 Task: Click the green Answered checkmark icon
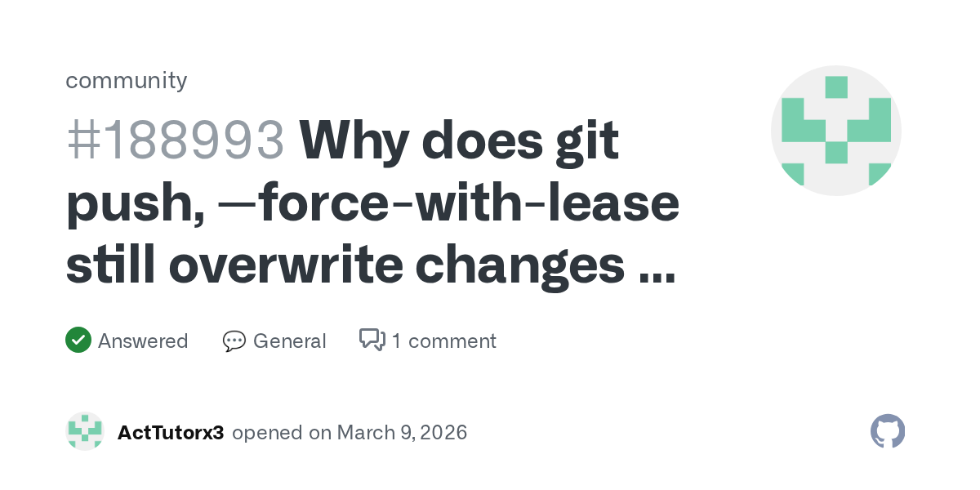(78, 340)
